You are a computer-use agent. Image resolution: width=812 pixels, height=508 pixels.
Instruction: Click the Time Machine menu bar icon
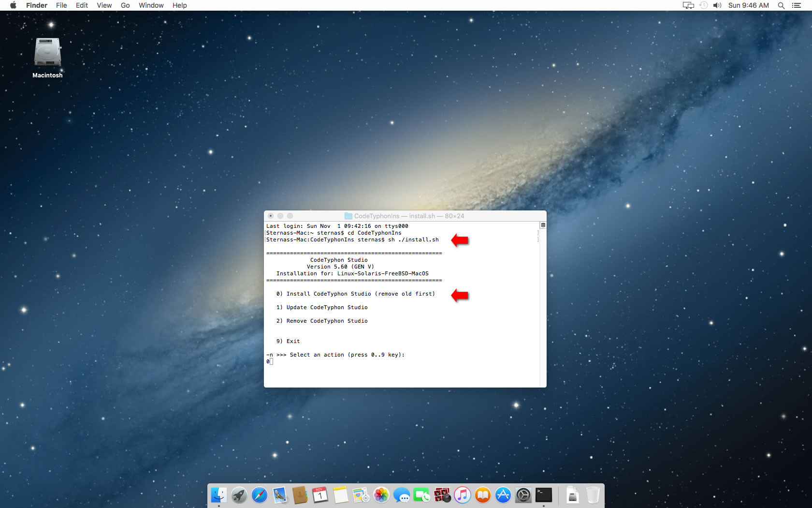(x=704, y=5)
